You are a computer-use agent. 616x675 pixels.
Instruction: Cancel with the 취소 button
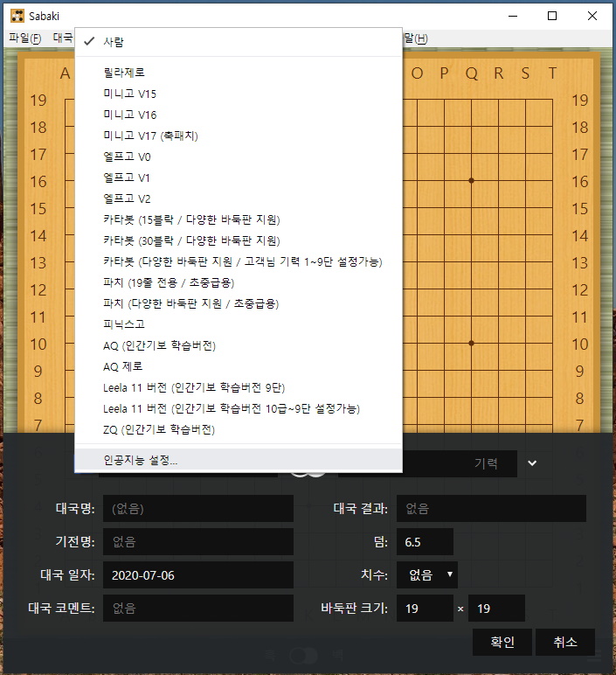[x=564, y=642]
